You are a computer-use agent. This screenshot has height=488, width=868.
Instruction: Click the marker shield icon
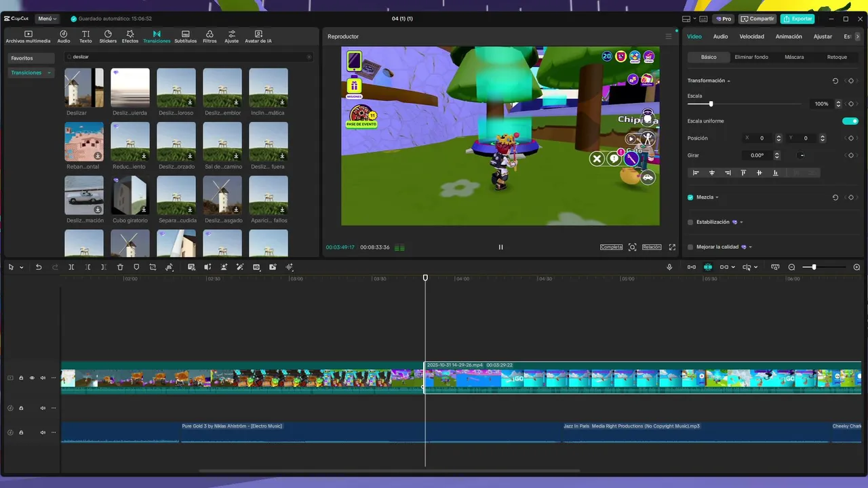136,267
